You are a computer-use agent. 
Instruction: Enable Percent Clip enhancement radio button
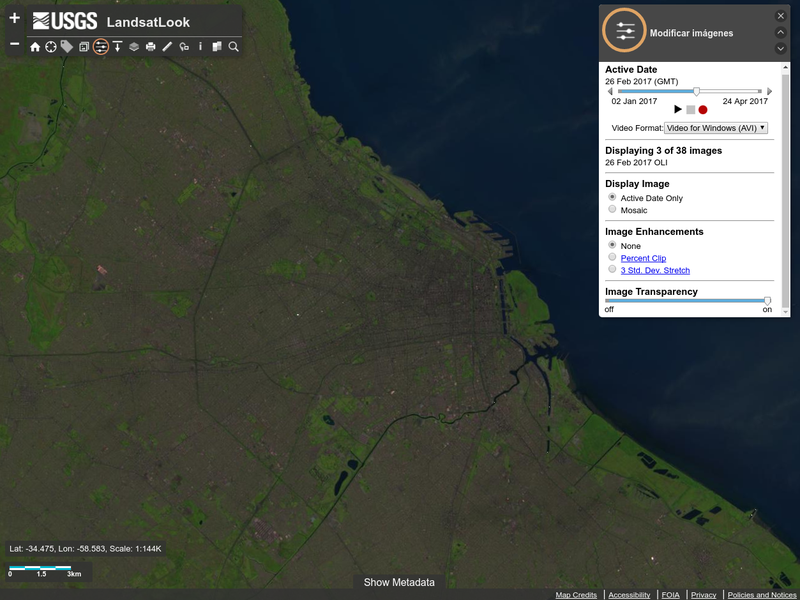tap(612, 258)
